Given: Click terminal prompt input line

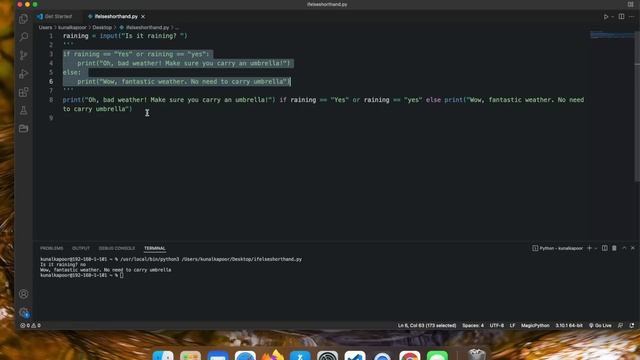Looking at the screenshot, I should tap(82, 276).
